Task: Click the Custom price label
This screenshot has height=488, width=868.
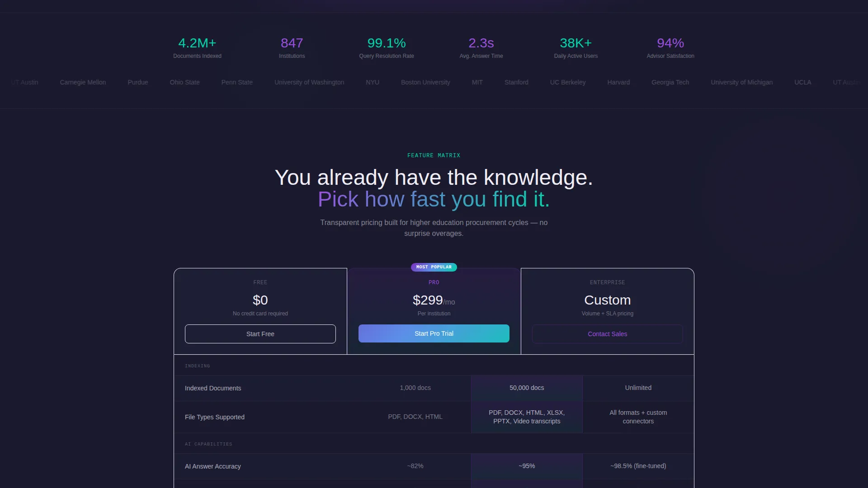Action: 607,300
